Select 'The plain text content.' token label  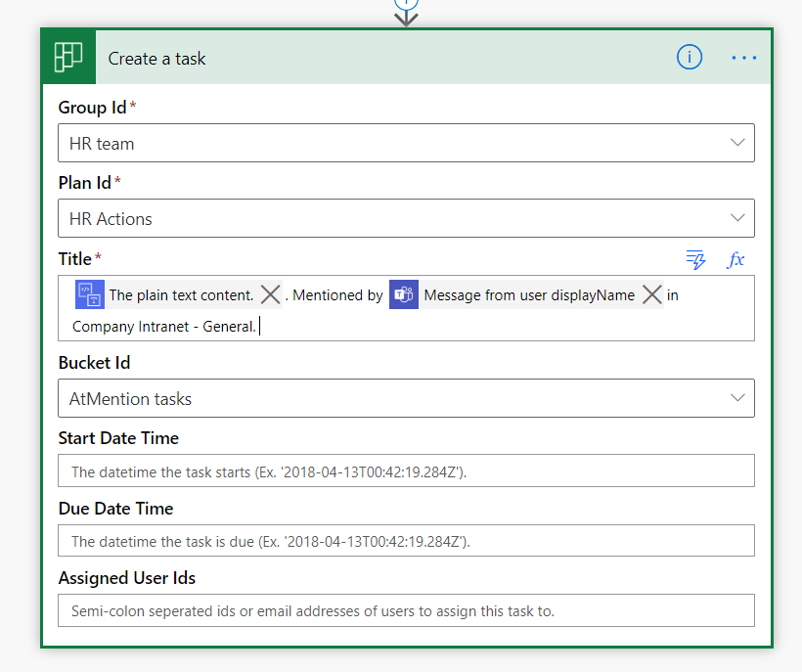click(181, 294)
